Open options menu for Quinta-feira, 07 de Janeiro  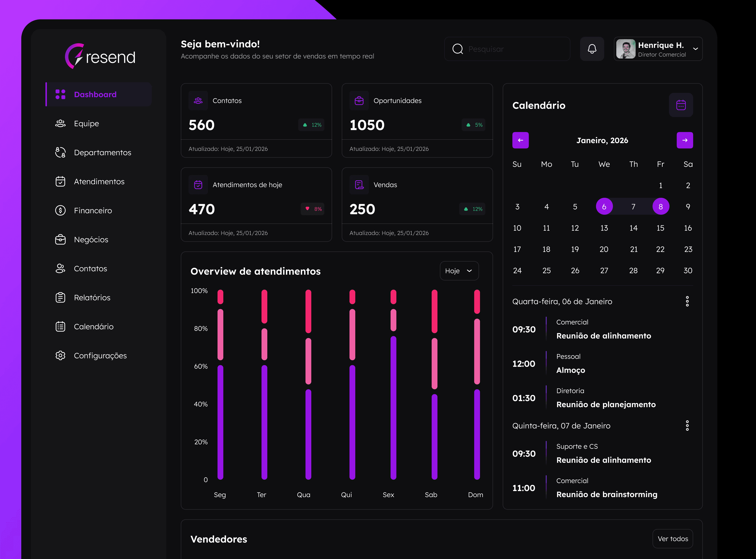pos(687,426)
